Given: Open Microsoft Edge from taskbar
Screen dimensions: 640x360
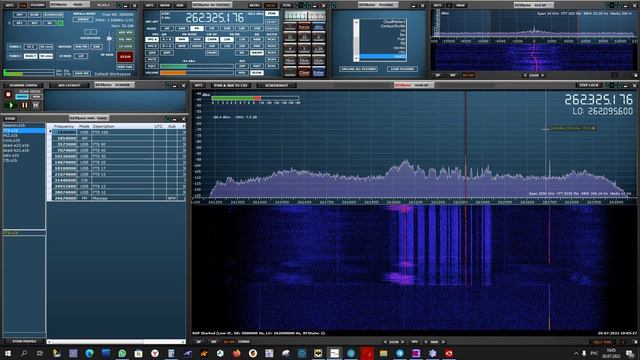Looking at the screenshot, I should click(x=89, y=353).
